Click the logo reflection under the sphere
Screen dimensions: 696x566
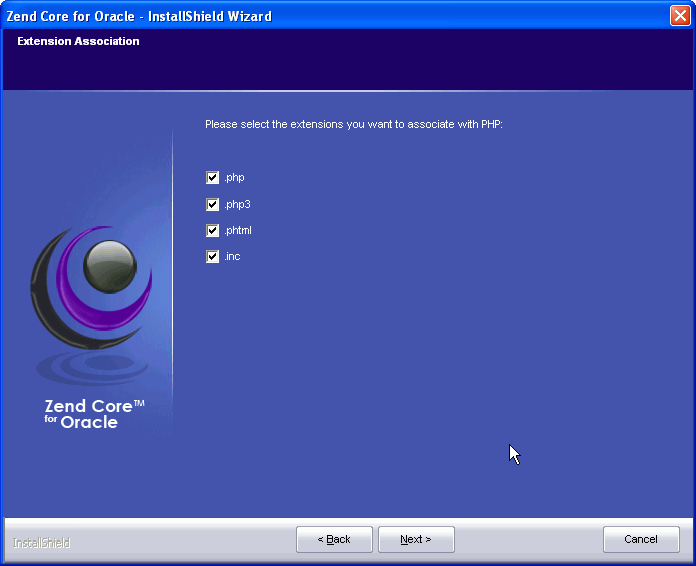pos(88,366)
